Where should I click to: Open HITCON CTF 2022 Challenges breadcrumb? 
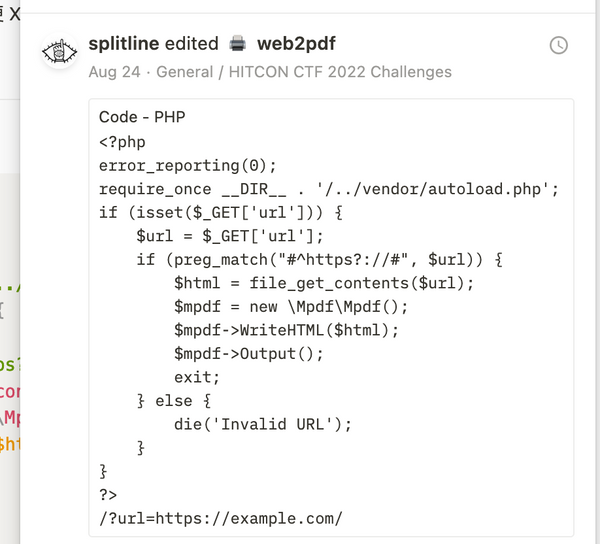340,72
